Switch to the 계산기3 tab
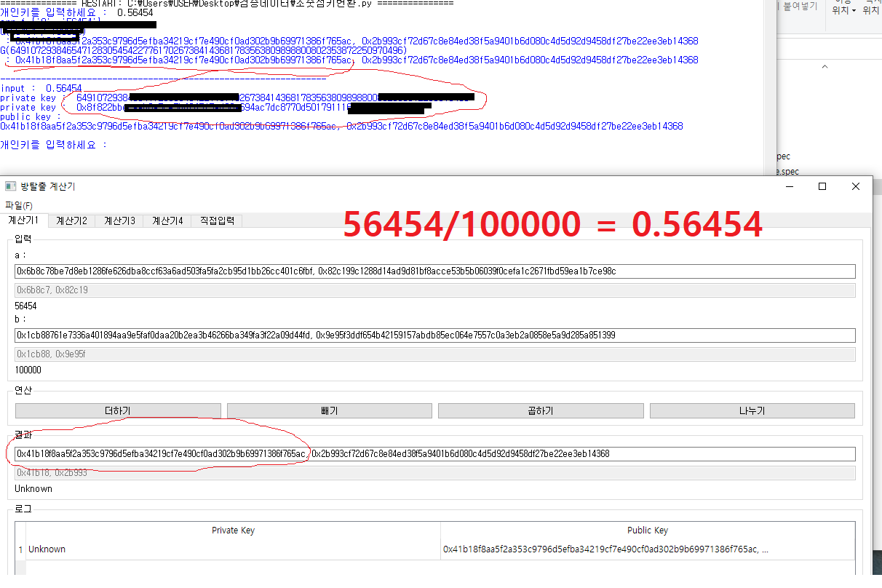This screenshot has width=882, height=588. [x=120, y=220]
